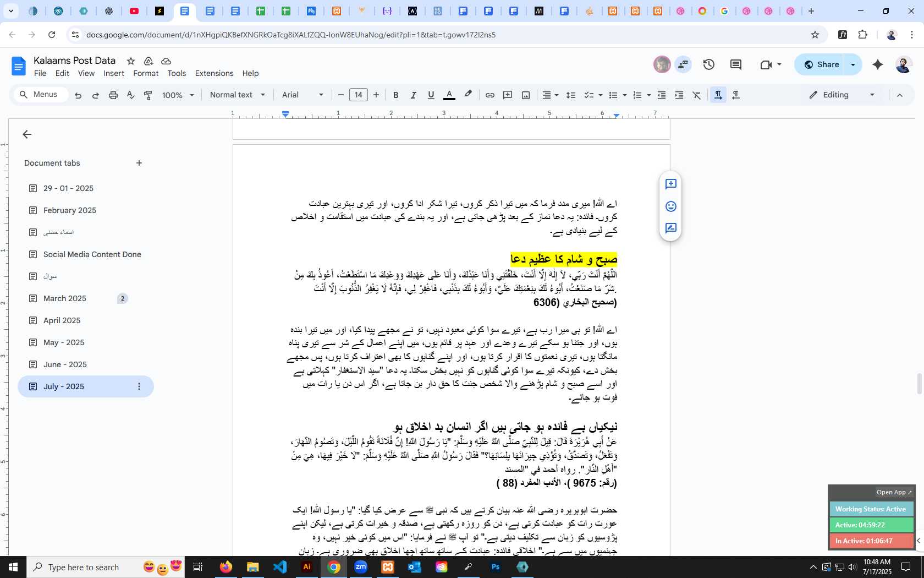Click the document vertical scrollbar thumb
The image size is (924, 578).
point(919,384)
